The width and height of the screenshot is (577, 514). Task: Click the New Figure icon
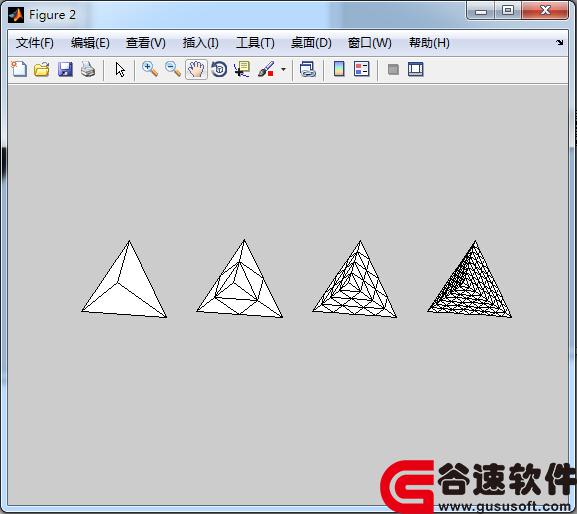coord(19,69)
